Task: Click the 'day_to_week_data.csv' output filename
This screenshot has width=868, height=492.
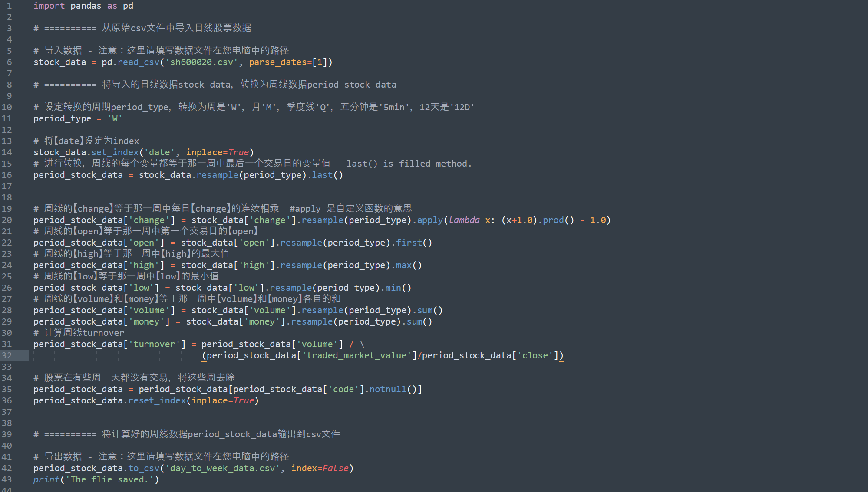Action: click(x=222, y=468)
